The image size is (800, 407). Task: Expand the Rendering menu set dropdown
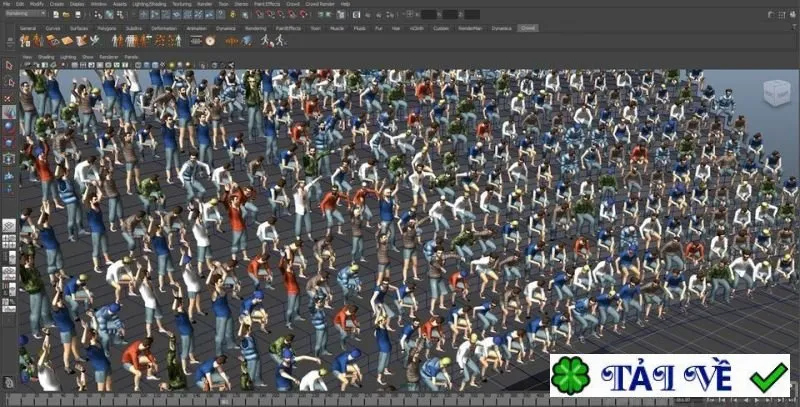click(x=26, y=14)
